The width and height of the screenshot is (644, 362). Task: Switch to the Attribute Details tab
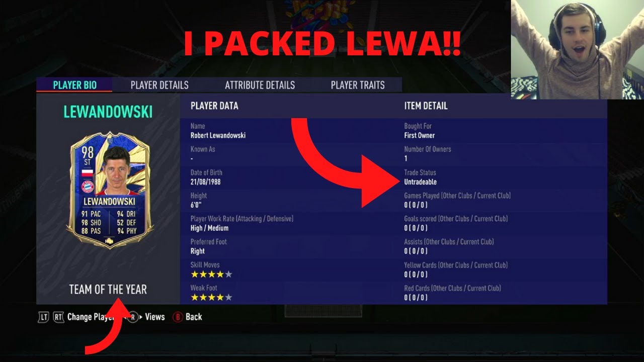260,85
